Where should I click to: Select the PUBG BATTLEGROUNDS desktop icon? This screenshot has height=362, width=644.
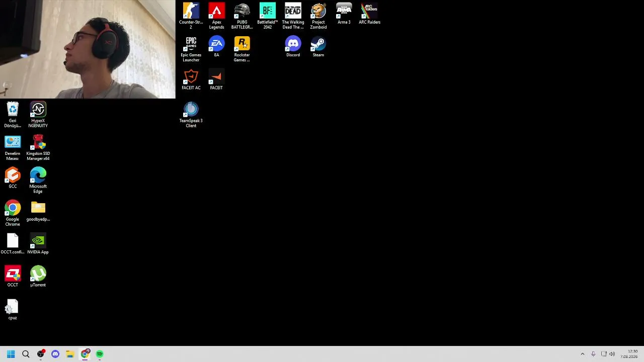tap(242, 16)
